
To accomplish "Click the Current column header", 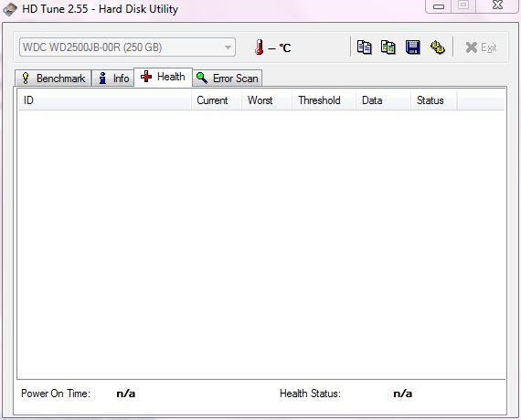I will point(217,100).
